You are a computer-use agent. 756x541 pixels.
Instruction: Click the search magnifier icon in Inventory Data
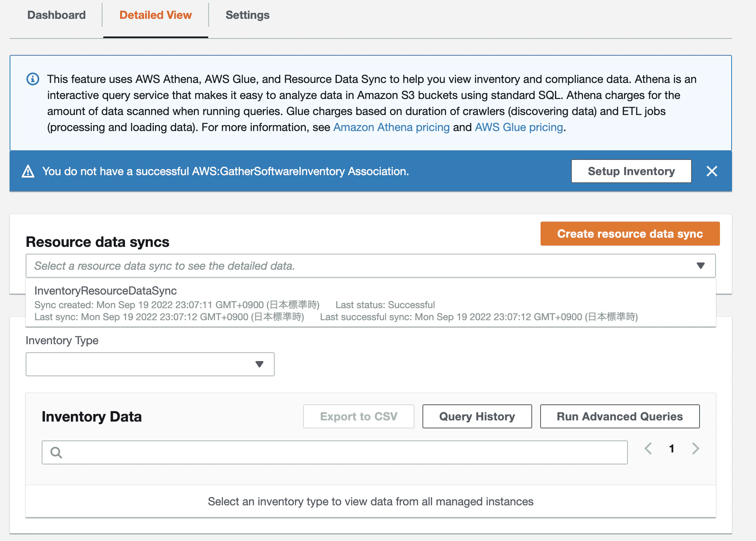(56, 452)
